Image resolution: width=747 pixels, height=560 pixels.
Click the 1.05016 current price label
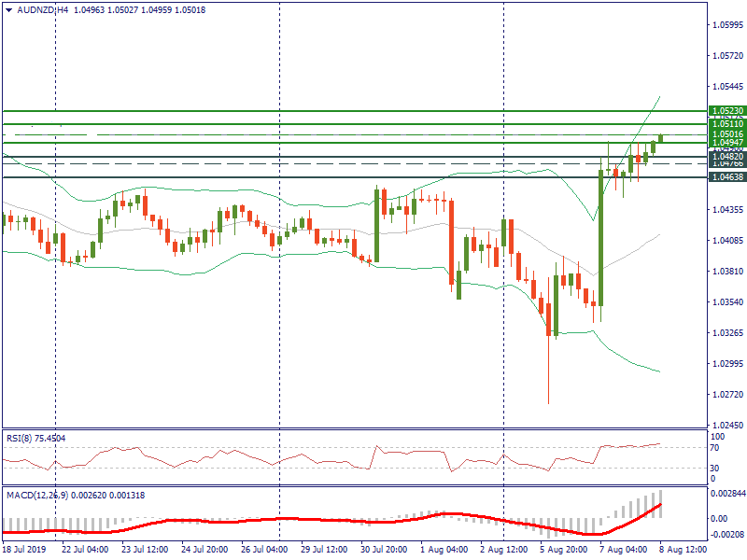726,133
